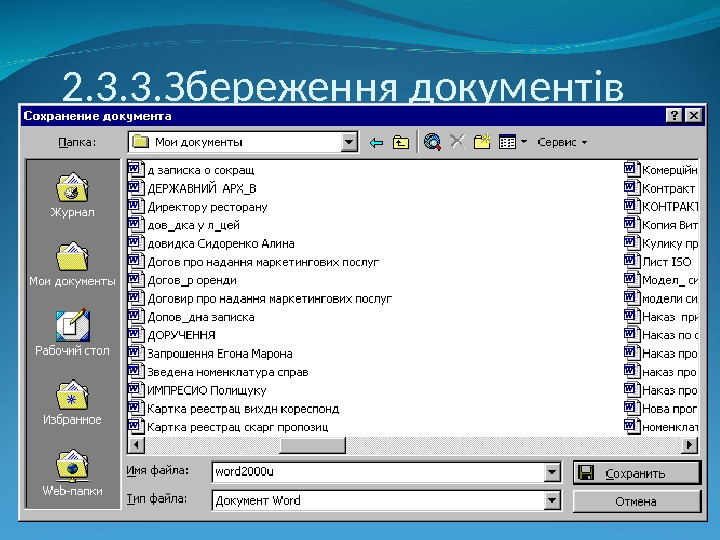
Task: Click the Word icon beside 'Зведена номенклатура справ'
Action: [135, 371]
